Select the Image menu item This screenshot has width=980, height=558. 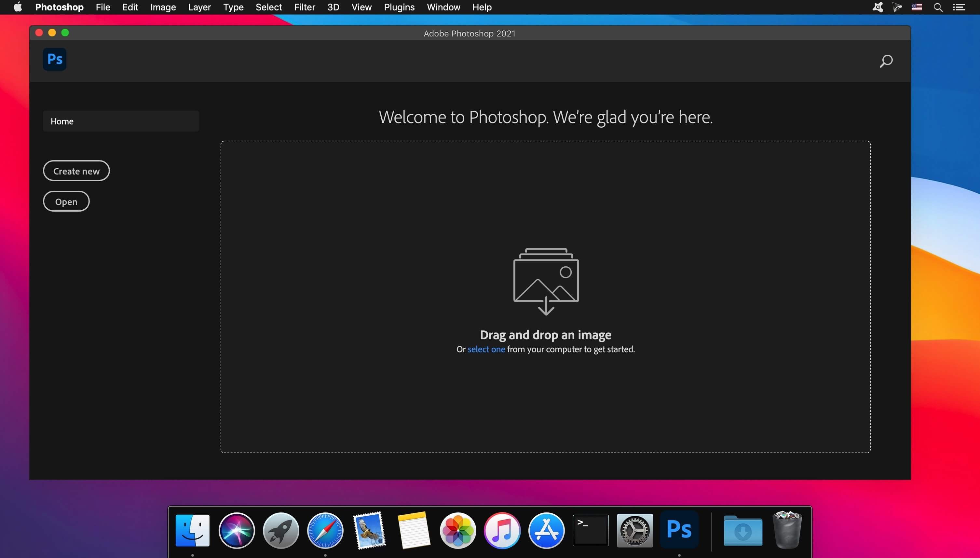pos(163,7)
